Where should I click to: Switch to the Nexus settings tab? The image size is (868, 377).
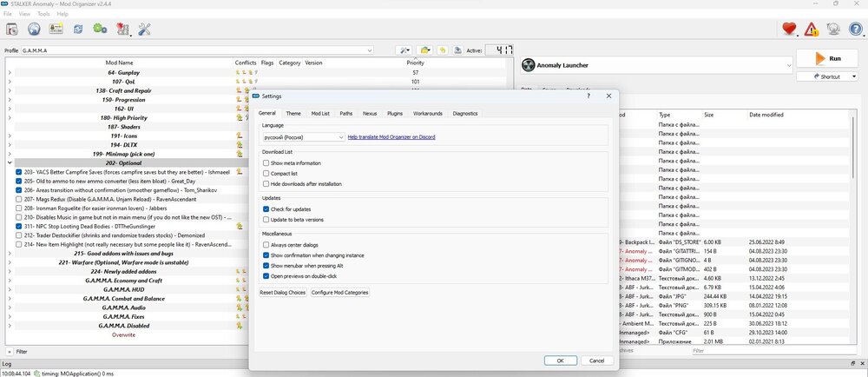coord(370,113)
